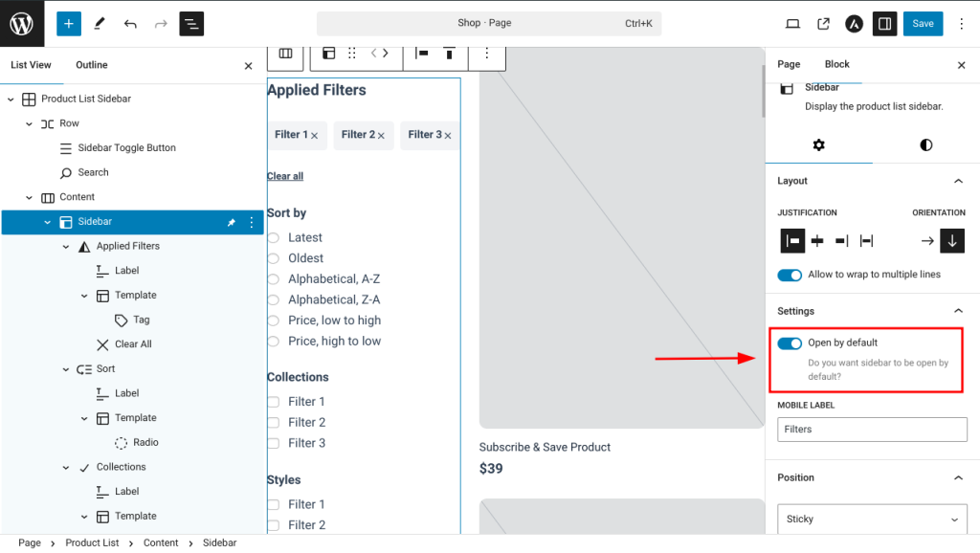This screenshot has width=980, height=553.
Task: Toggle the Document Overview list icon
Action: 191,24
